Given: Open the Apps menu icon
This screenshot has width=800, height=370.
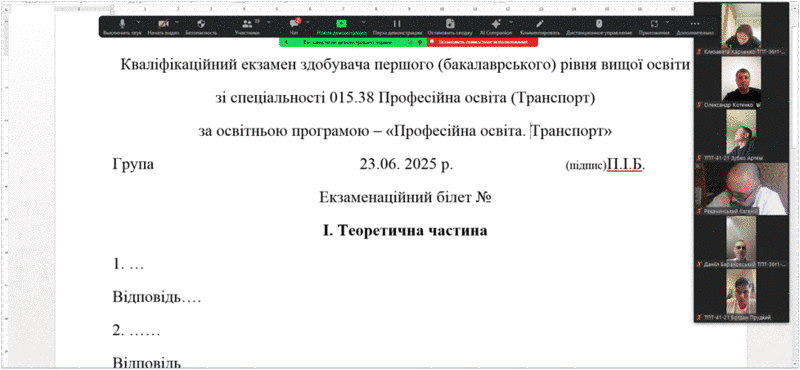Looking at the screenshot, I should tap(654, 27).
